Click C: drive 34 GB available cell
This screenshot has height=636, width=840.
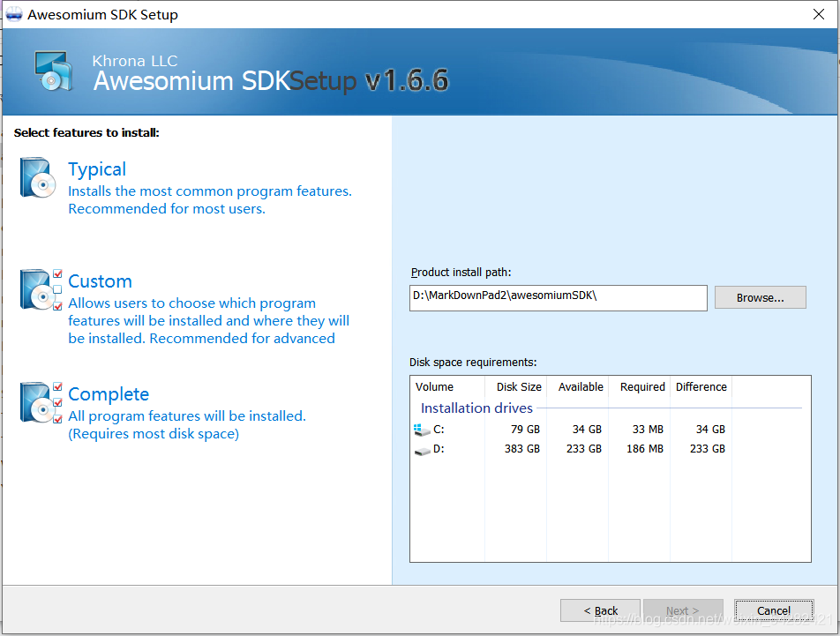[x=587, y=430]
